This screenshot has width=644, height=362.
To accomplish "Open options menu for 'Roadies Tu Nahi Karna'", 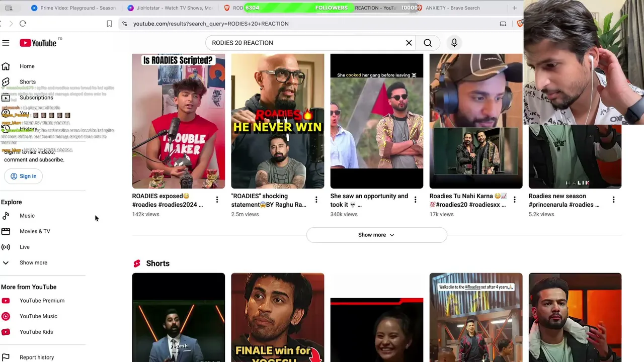I will coord(514,200).
